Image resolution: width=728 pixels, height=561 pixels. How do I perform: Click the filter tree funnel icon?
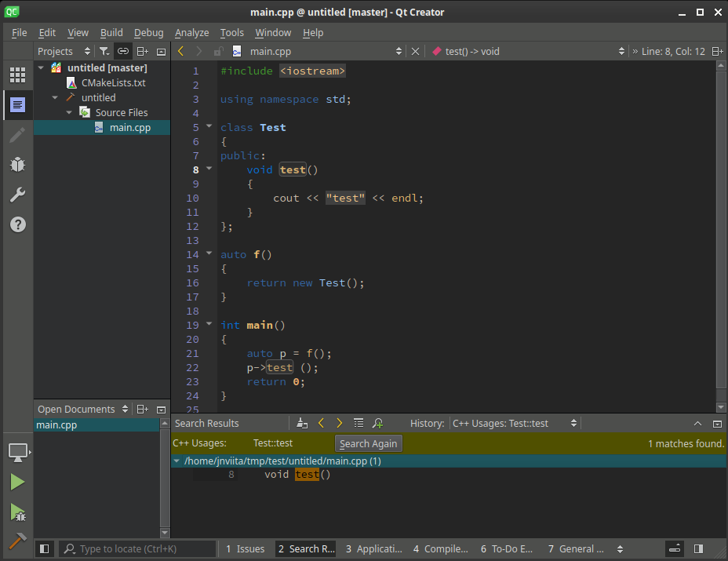(x=104, y=52)
